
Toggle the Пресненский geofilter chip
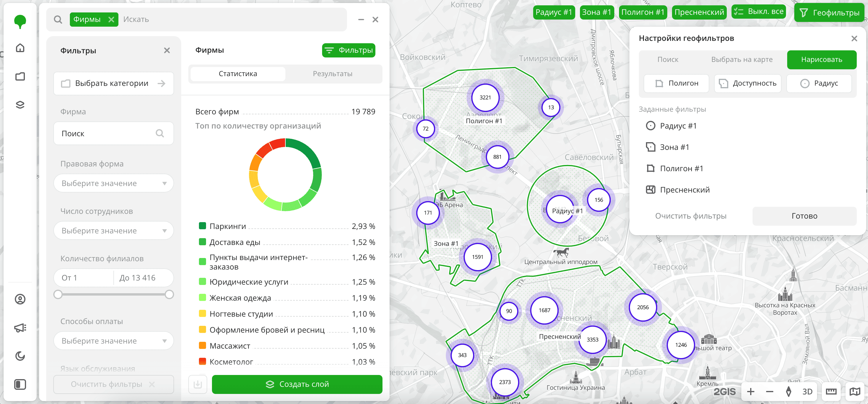pyautogui.click(x=699, y=12)
